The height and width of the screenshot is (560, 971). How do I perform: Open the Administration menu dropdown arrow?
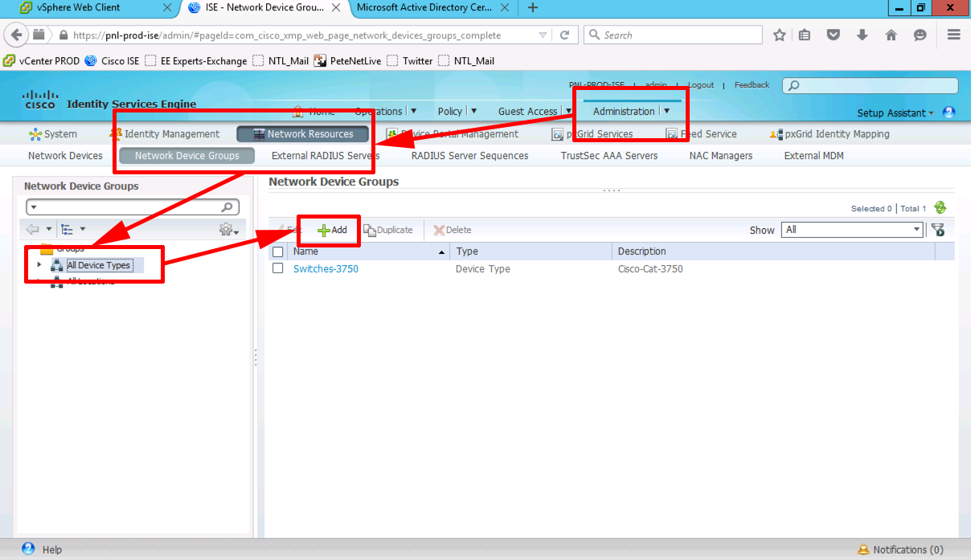666,112
